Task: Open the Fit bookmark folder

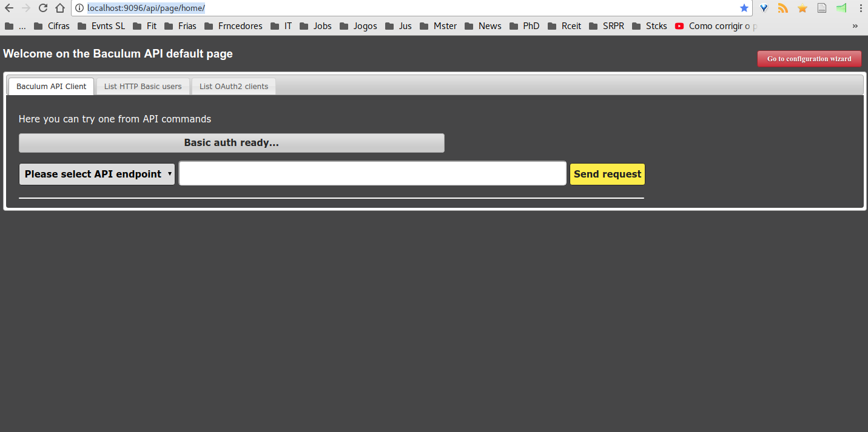Action: click(144, 26)
